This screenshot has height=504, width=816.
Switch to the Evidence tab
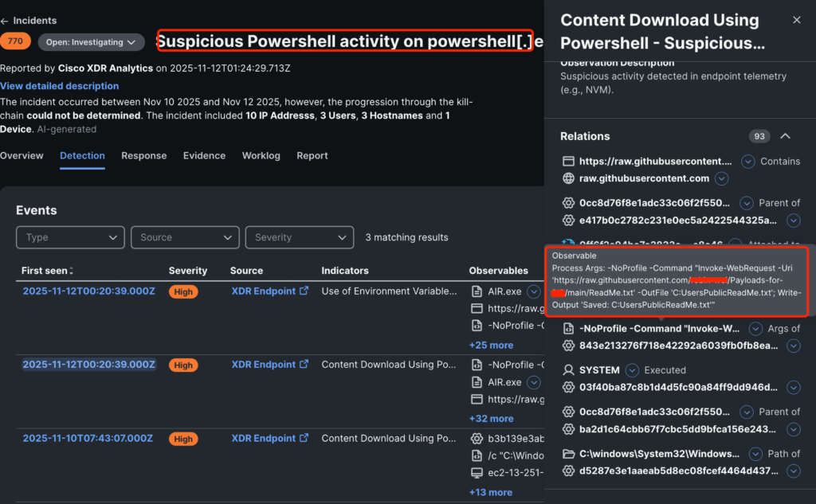click(205, 156)
